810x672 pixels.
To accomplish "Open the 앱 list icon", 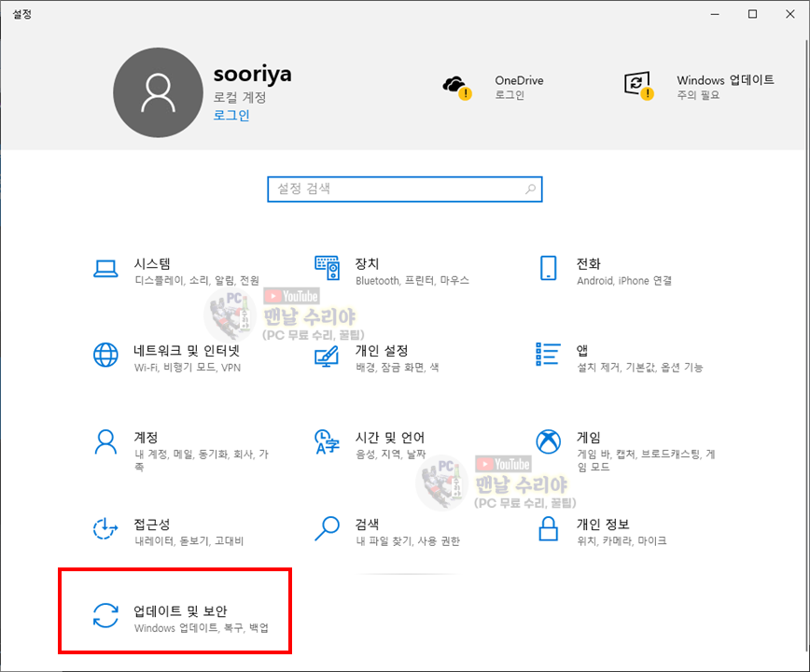I will (548, 354).
